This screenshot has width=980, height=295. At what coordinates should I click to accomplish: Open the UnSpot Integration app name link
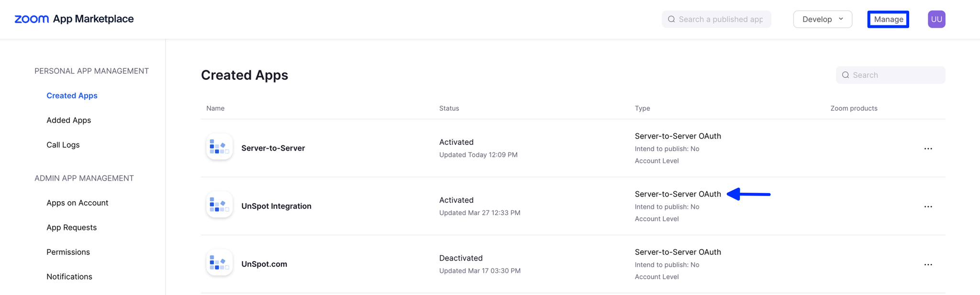pyautogui.click(x=276, y=206)
